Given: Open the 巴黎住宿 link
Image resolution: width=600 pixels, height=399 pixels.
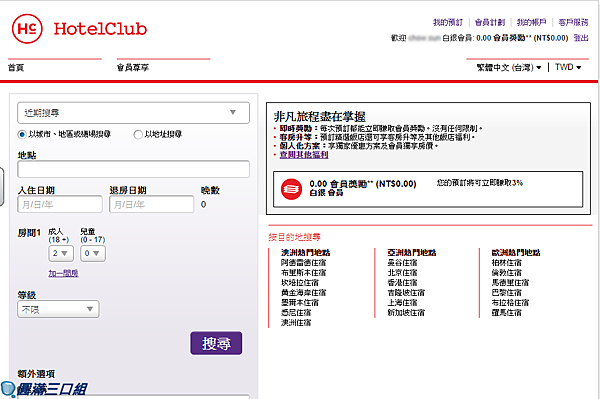Looking at the screenshot, I should coord(507,292).
